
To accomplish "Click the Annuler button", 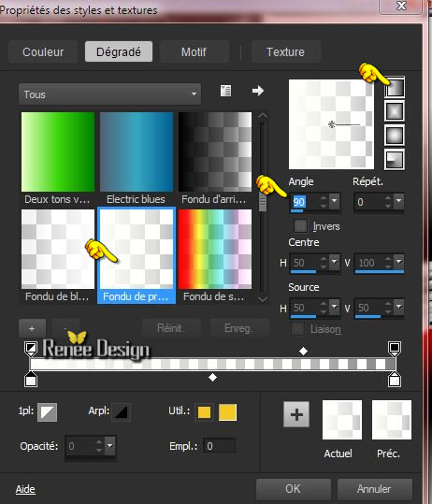I will coord(374,489).
